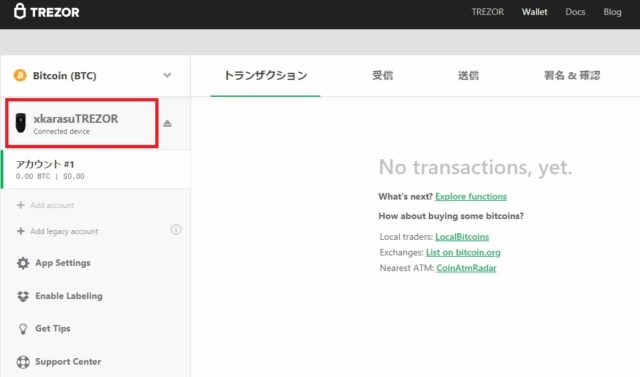Open the Wallet nav link
This screenshot has height=377, width=640.
pos(534,12)
